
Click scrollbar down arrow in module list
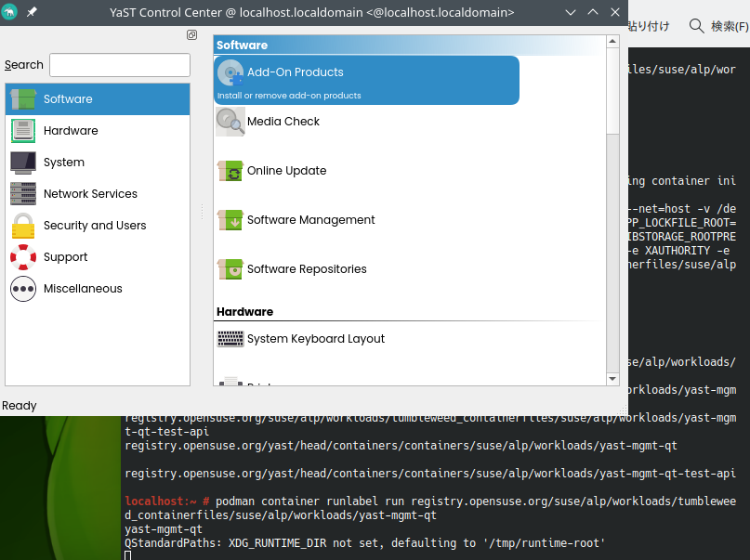[x=612, y=379]
